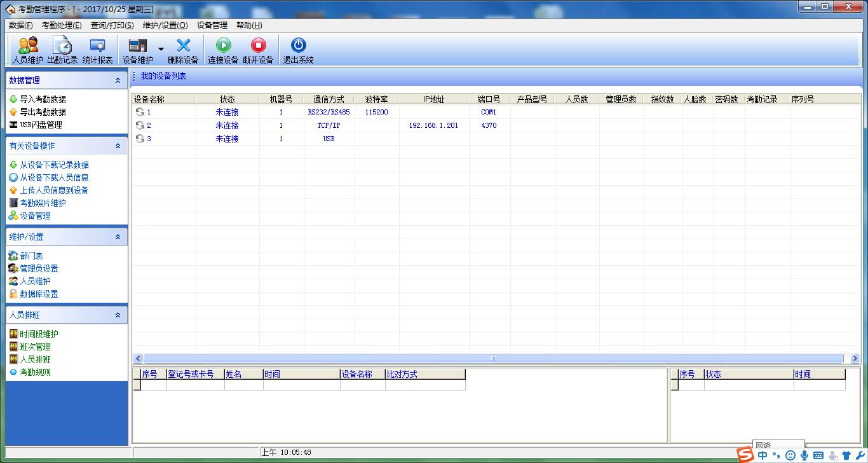
Task: Click 考勤规则 blue dot icon
Action: [x=13, y=372]
